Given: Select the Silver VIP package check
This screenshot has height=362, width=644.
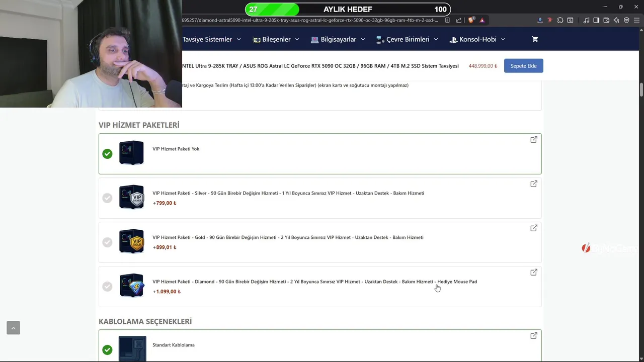Looking at the screenshot, I should [x=107, y=198].
